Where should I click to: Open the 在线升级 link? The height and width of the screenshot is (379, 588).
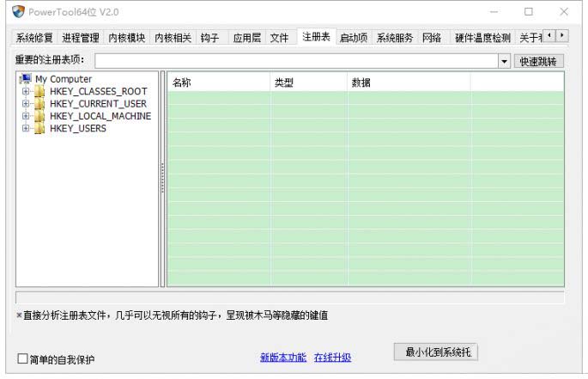332,358
